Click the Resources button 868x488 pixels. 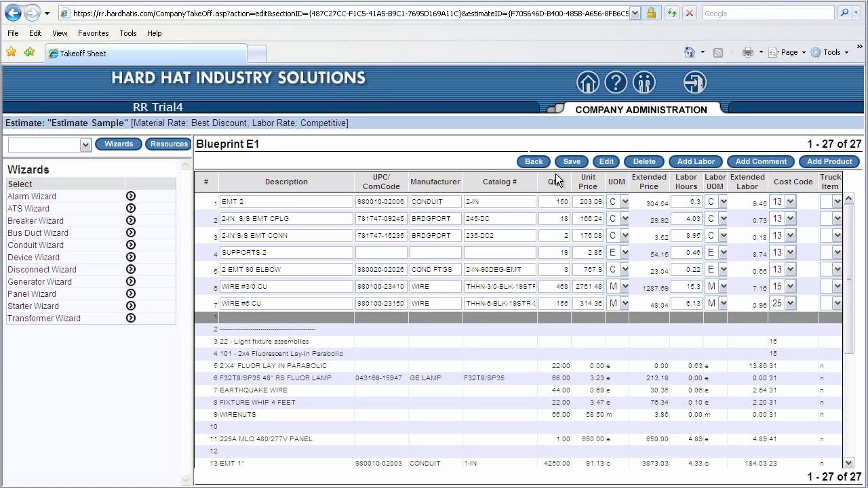click(x=169, y=144)
